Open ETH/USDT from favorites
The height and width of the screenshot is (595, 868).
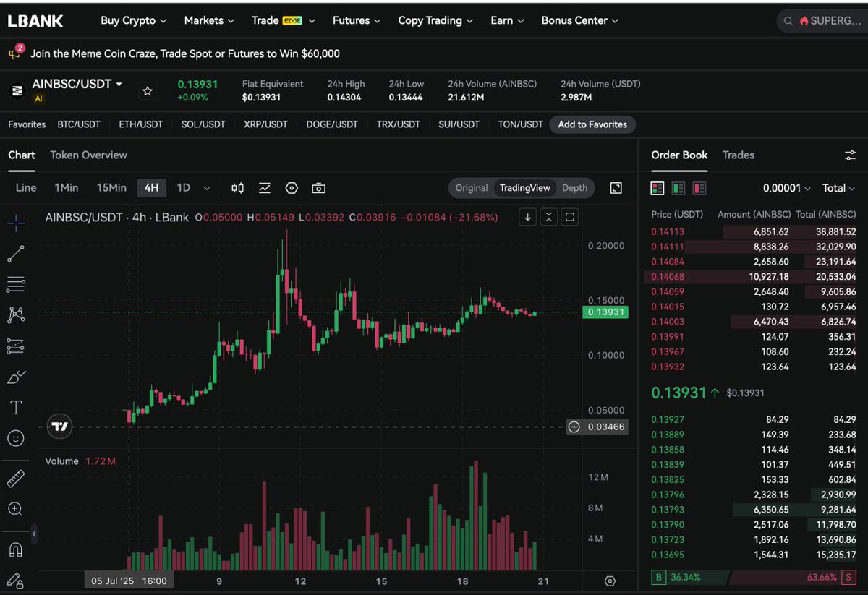(x=141, y=124)
